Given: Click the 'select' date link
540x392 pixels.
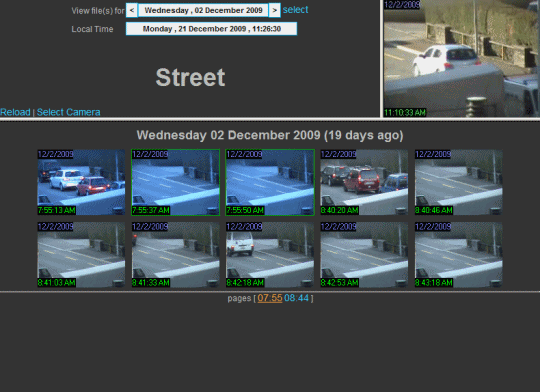Looking at the screenshot, I should pos(295,10).
